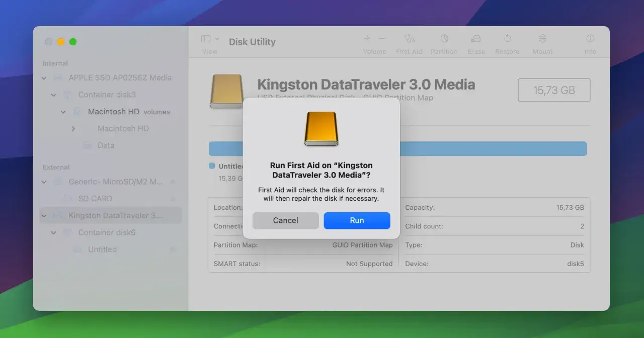Eject the SD CARD volume
This screenshot has height=338, width=644.
tap(173, 198)
